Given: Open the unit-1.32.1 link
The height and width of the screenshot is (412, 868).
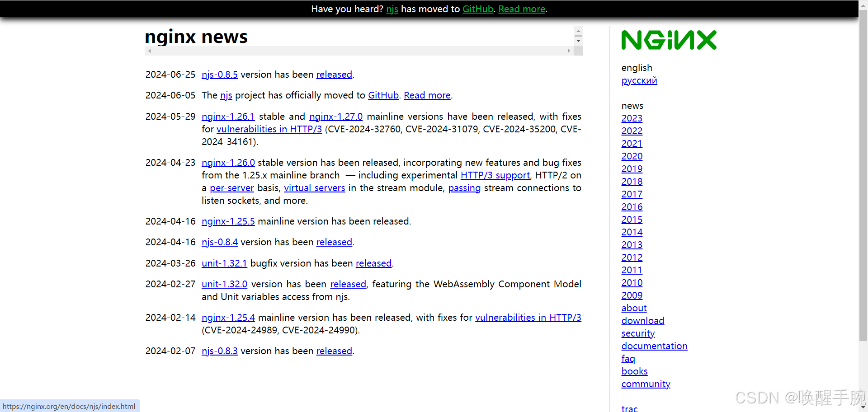Looking at the screenshot, I should [224, 263].
